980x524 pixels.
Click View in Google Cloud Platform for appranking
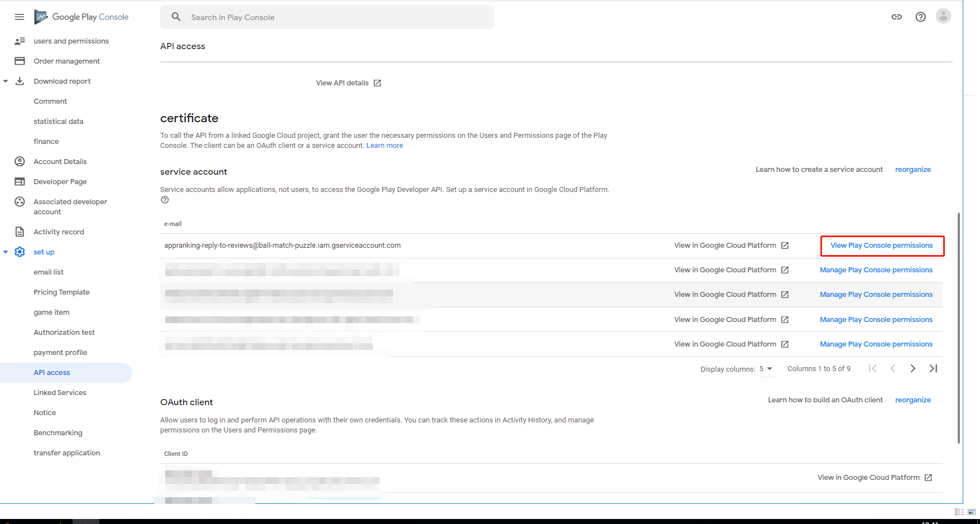[725, 246]
